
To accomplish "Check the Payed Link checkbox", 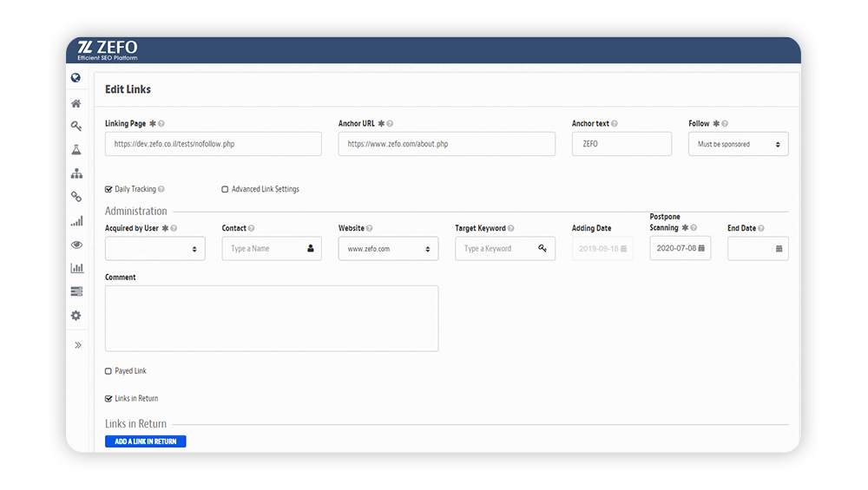I will [x=108, y=371].
